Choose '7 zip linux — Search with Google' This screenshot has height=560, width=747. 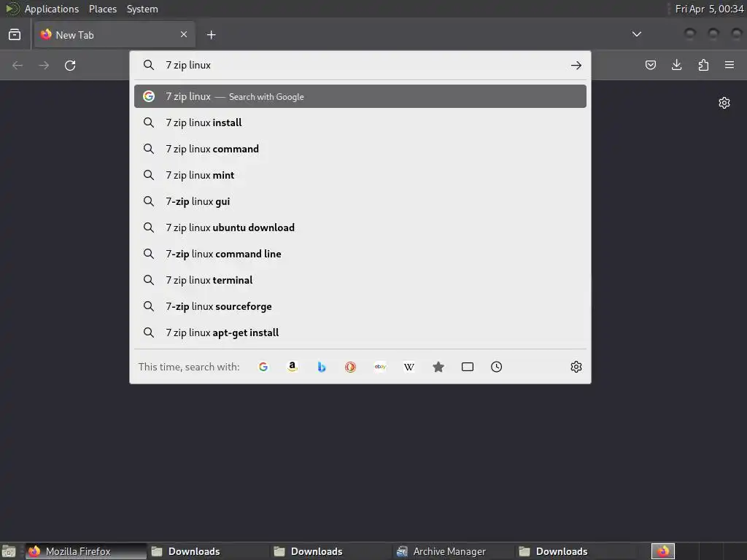click(x=360, y=96)
